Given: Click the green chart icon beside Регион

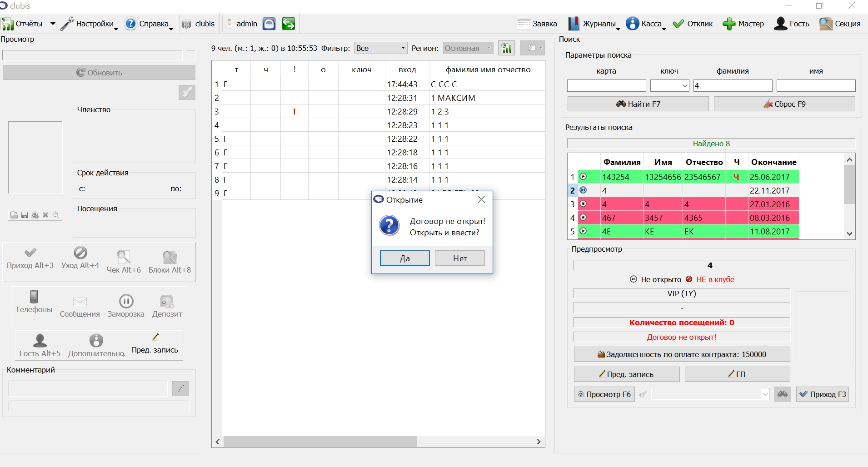Looking at the screenshot, I should [506, 48].
